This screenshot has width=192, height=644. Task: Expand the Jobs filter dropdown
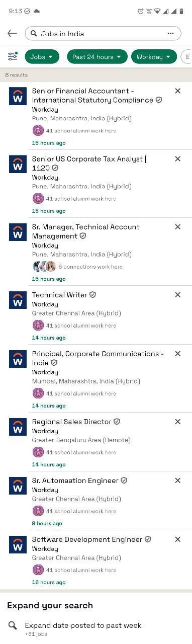[x=42, y=57]
